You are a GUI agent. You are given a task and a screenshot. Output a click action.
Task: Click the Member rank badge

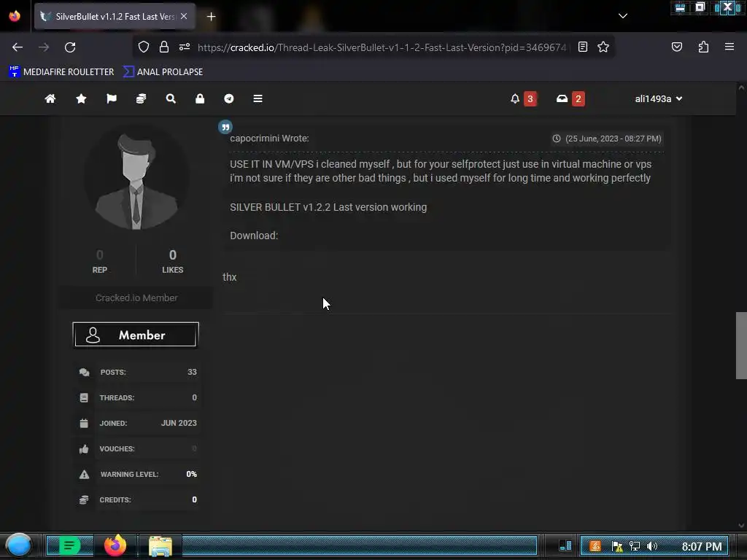[136, 335]
